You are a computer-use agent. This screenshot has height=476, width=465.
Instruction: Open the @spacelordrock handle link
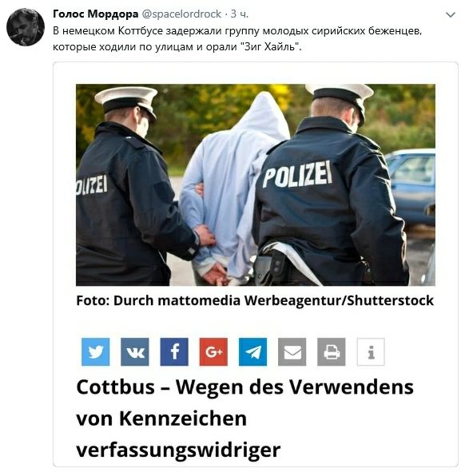coord(181,14)
